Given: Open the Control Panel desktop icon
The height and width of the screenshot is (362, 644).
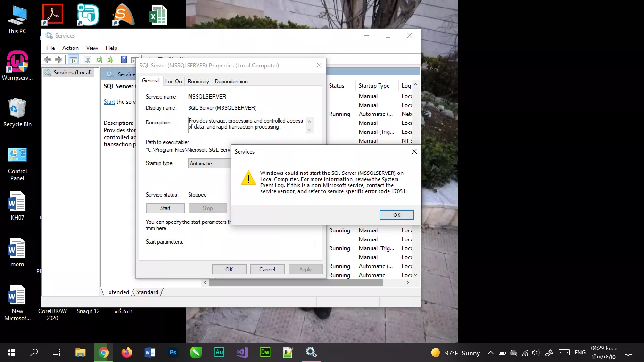Looking at the screenshot, I should (17, 164).
